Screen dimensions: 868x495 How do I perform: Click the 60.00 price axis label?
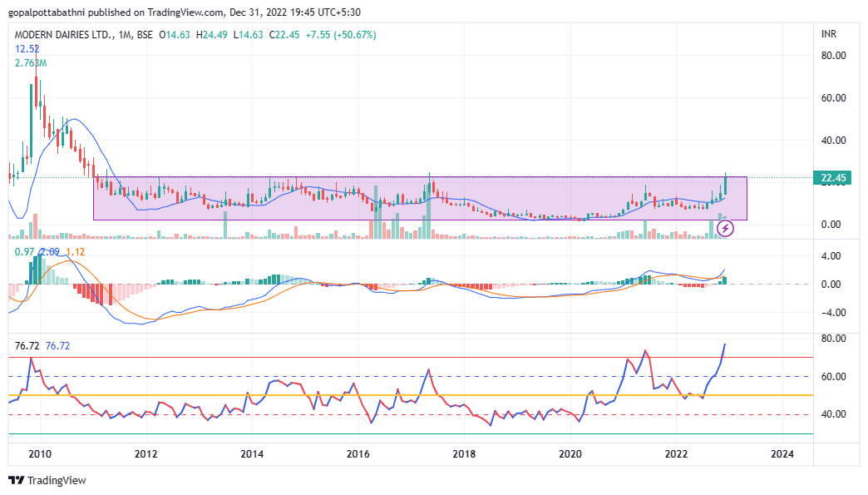tap(833, 98)
